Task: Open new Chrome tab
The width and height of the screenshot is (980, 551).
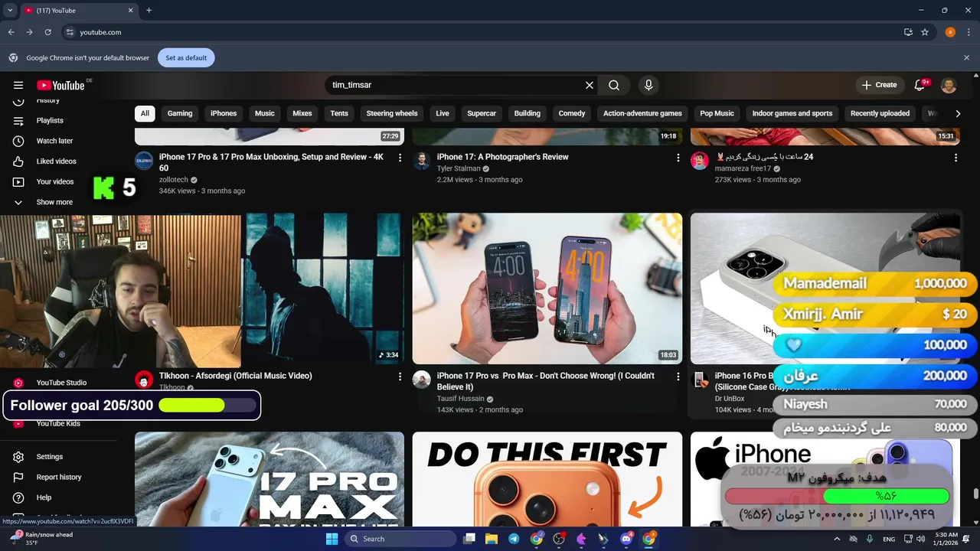Action: 149,11
